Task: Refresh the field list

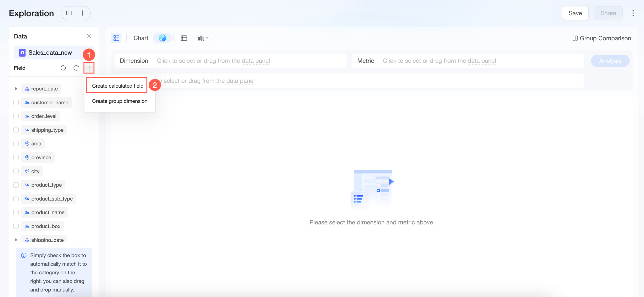Action: (76, 68)
